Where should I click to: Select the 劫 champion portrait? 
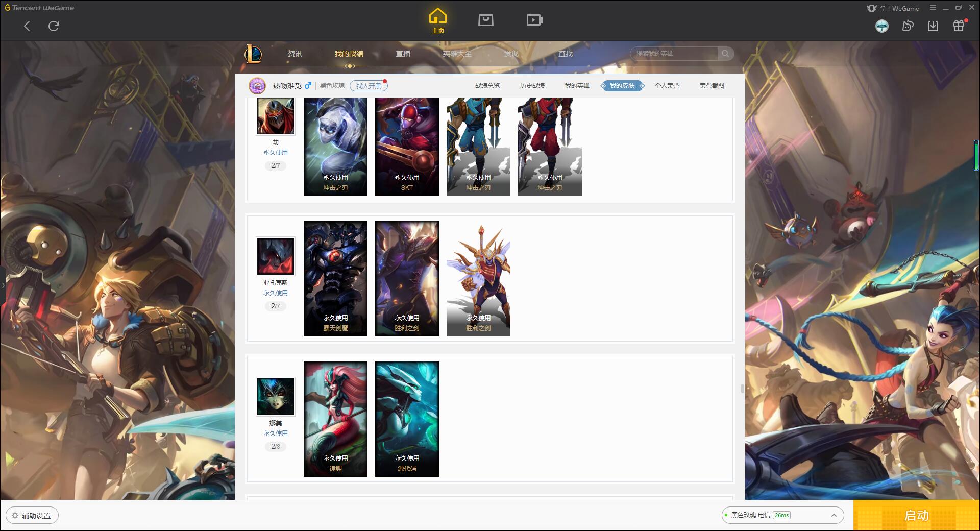[x=276, y=116]
